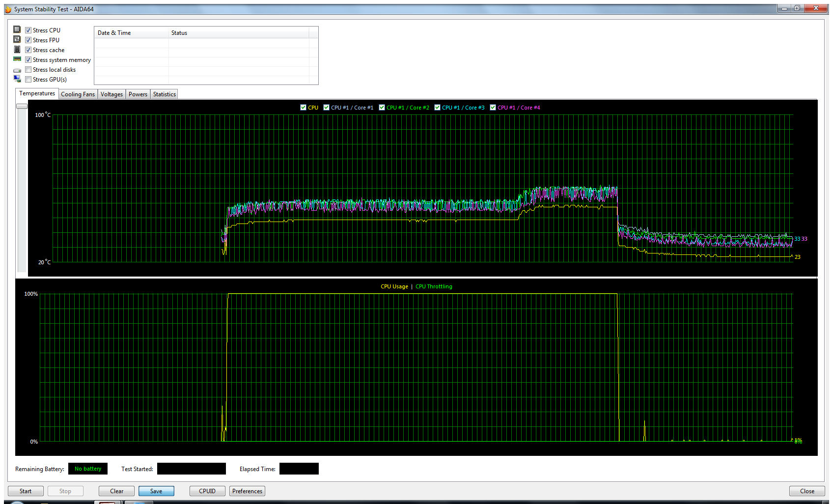Click the Clear button
This screenshot has height=504, width=833.
coord(116,491)
